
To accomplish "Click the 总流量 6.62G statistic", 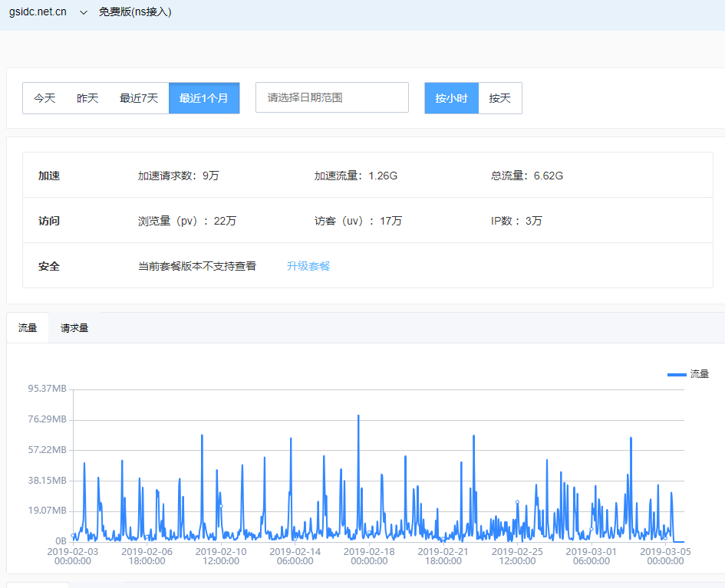I will 527,176.
